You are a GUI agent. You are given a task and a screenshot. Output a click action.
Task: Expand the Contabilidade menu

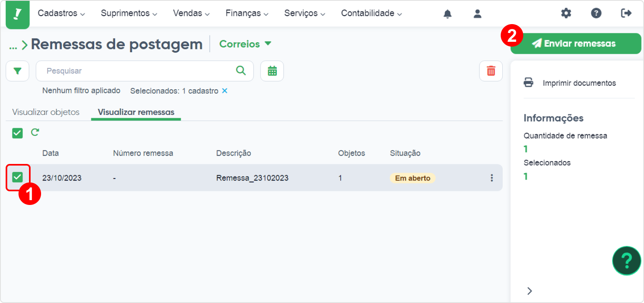point(372,13)
